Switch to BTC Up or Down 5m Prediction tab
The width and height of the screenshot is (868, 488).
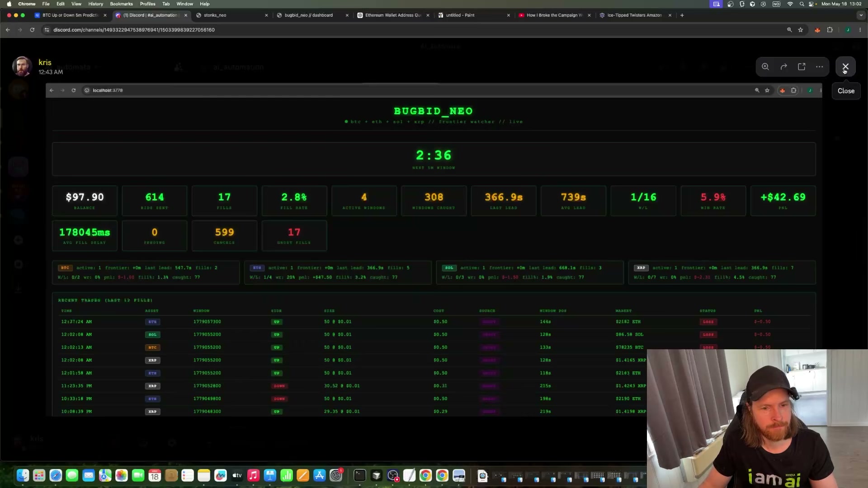pyautogui.click(x=71, y=15)
